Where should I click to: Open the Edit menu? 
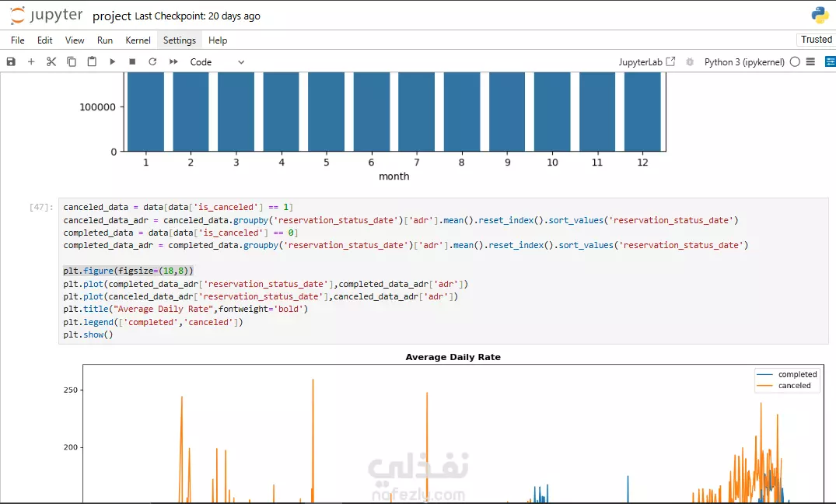pyautogui.click(x=45, y=40)
